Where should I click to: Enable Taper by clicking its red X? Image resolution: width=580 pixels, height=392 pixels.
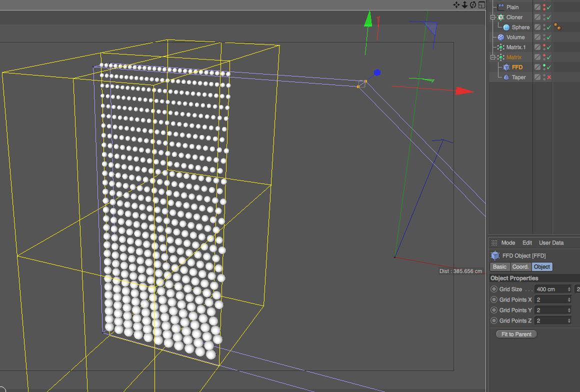coord(549,77)
